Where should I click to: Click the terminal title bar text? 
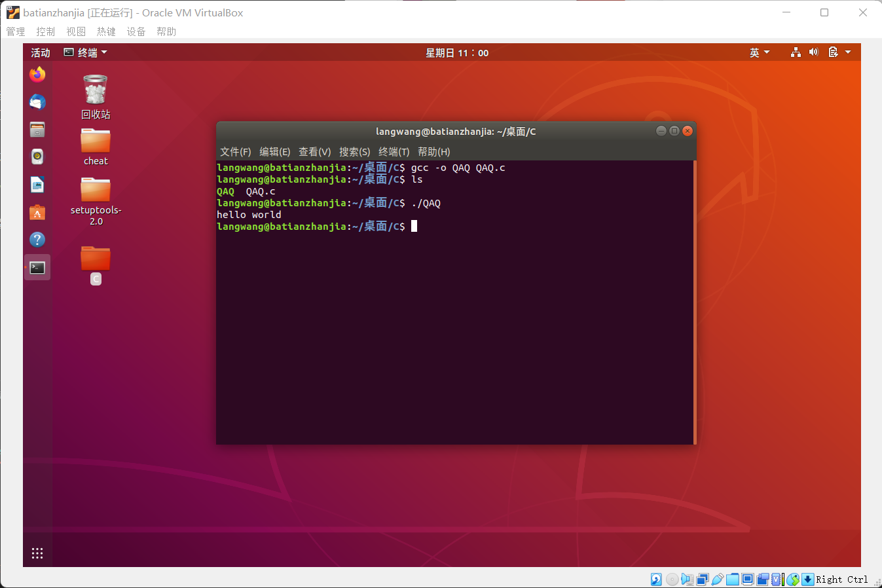tap(456, 132)
